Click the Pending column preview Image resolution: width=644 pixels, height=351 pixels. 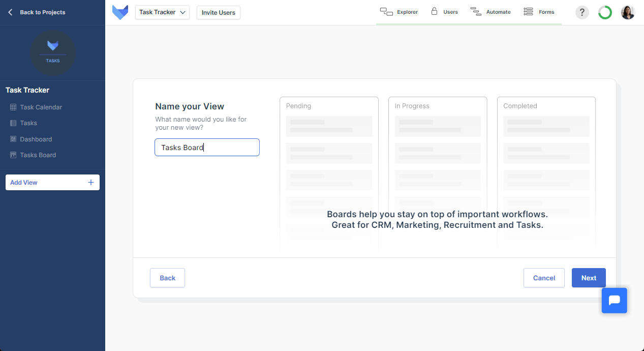[x=329, y=174]
